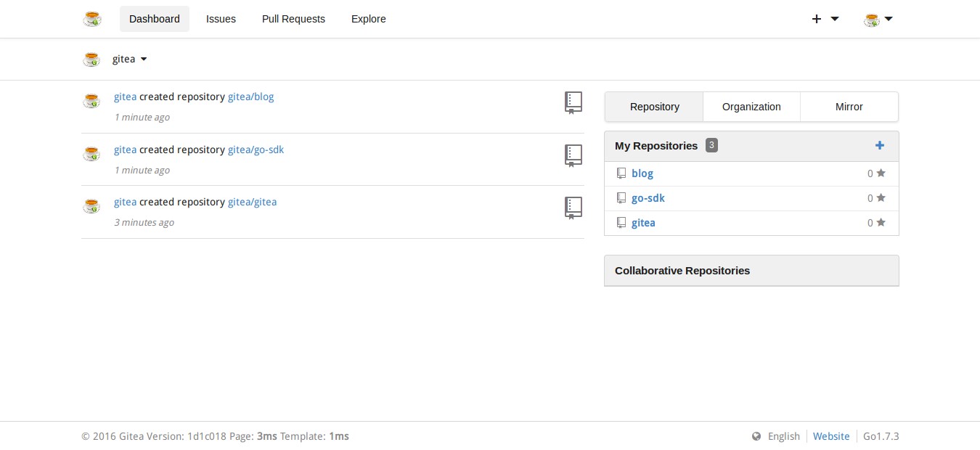Click the star icon next to blog repository
The width and height of the screenshot is (980, 450).
tap(881, 173)
